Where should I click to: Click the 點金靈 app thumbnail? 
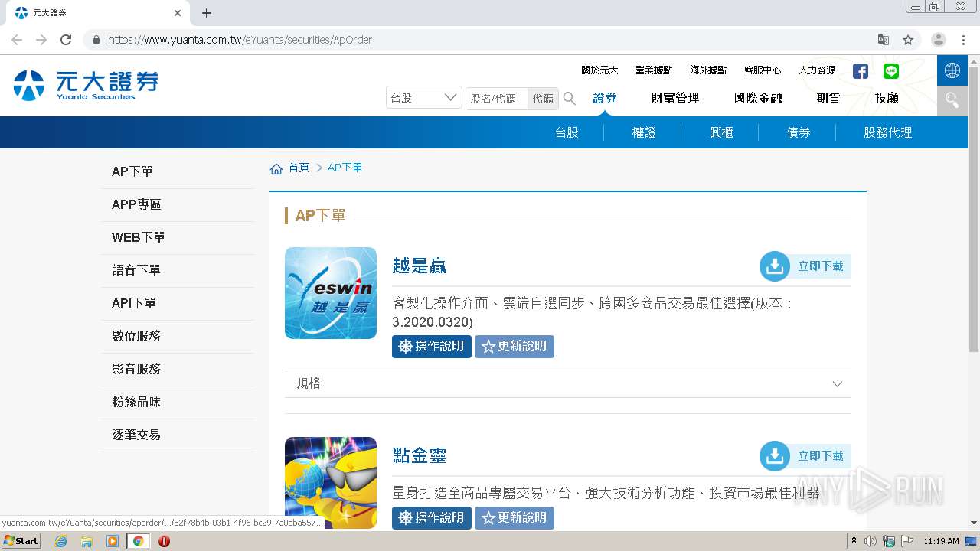click(331, 482)
